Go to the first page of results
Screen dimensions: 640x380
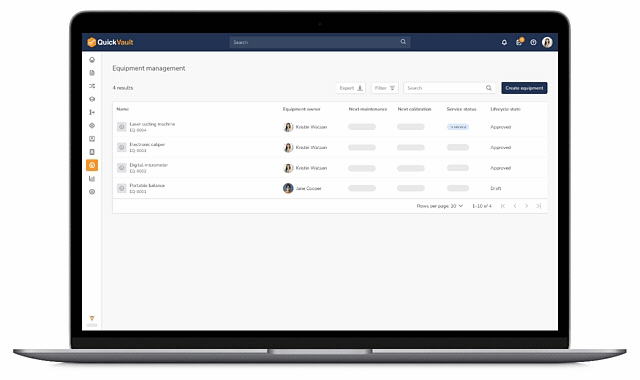[x=503, y=206]
